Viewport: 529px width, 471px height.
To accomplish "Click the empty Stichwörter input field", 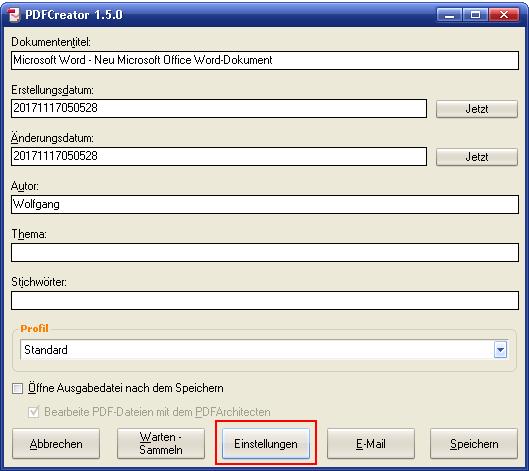I will [265, 300].
